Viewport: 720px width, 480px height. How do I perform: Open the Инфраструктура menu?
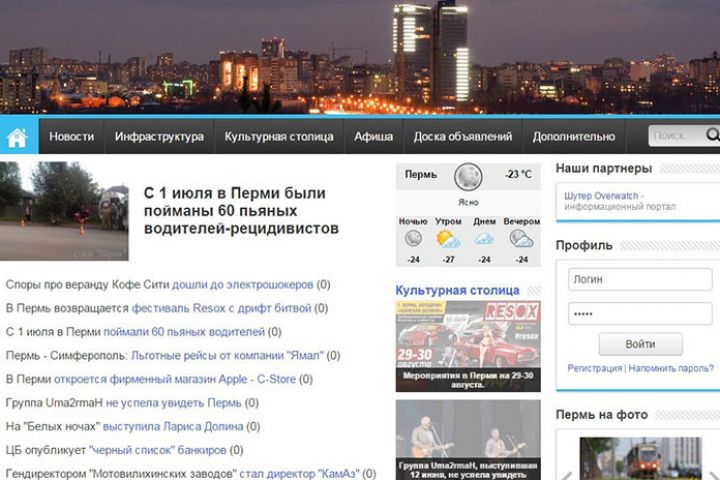click(159, 136)
